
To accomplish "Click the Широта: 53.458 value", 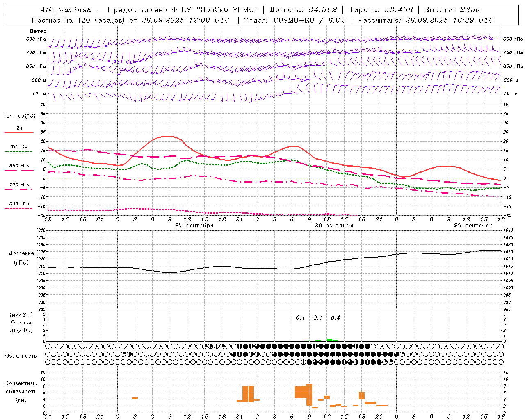I will (x=380, y=10).
